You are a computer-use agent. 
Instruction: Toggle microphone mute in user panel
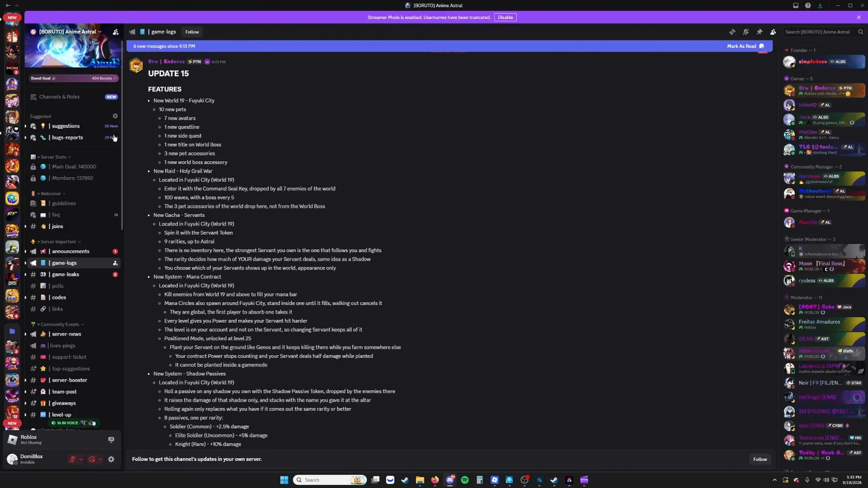(72, 459)
